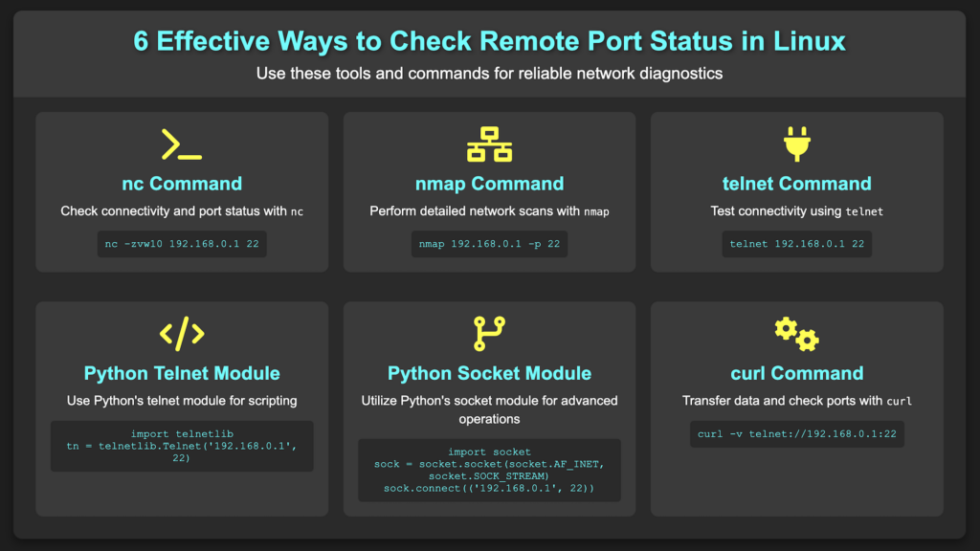The width and height of the screenshot is (980, 551).
Task: Open the nmap Command card
Action: pyautogui.click(x=489, y=191)
